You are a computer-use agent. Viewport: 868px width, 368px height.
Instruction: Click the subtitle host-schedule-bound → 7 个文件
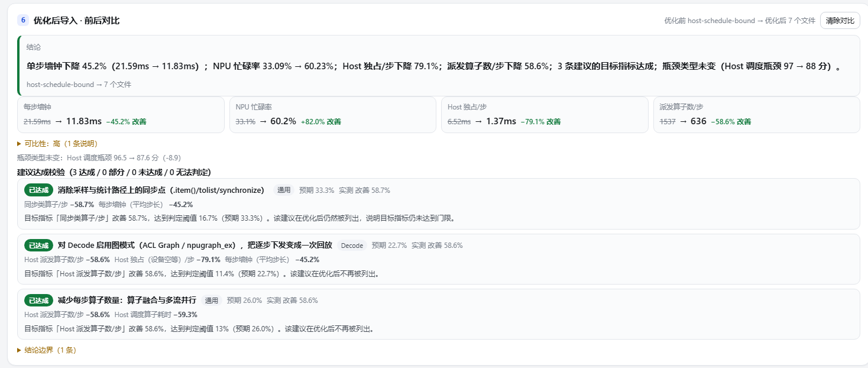[x=79, y=85]
